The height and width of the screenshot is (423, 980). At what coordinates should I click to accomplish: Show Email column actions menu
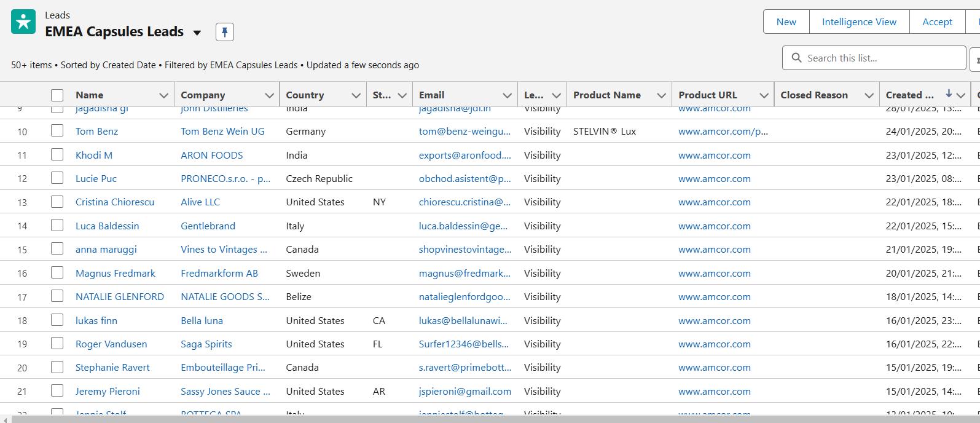[x=507, y=95]
